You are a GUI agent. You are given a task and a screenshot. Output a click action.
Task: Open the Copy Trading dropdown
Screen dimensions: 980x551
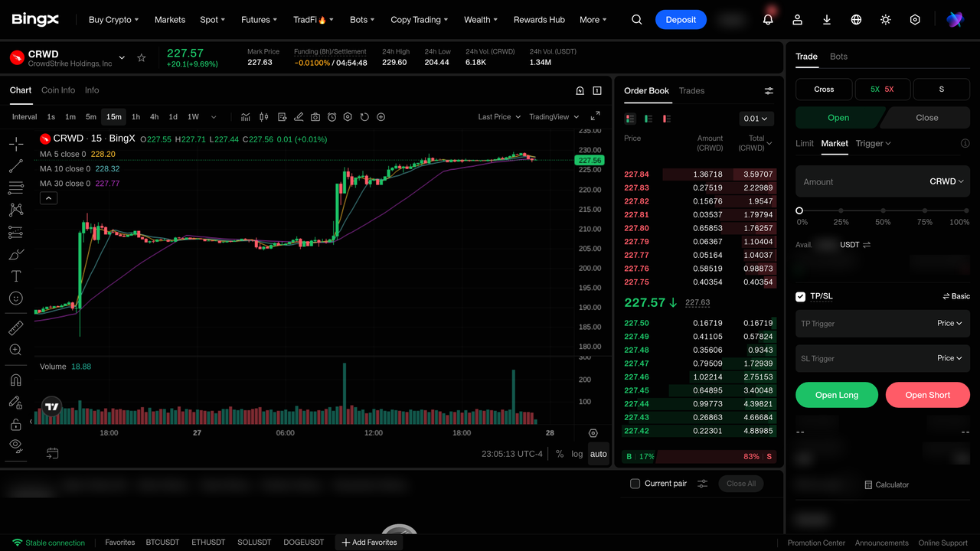coord(420,20)
